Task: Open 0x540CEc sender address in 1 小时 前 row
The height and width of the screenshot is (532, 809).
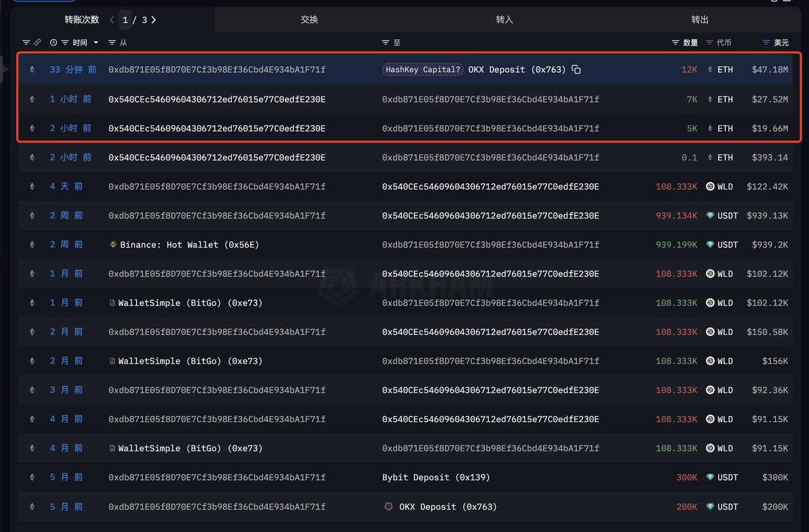Action: point(217,99)
